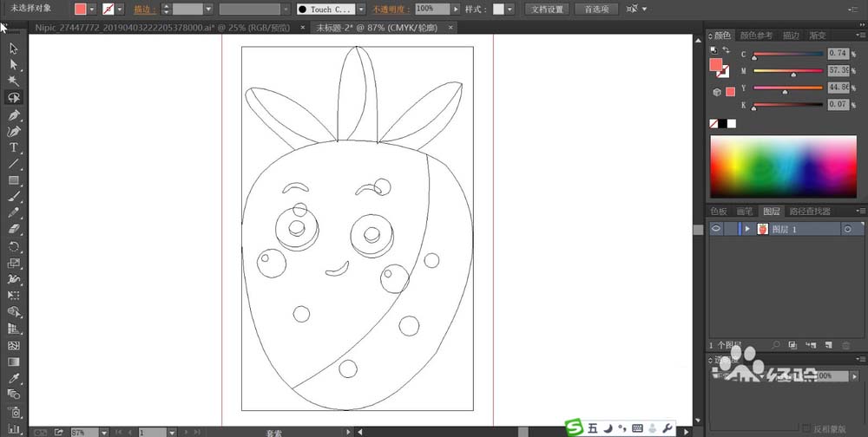Select the Eraser tool
The height and width of the screenshot is (437, 868).
[x=14, y=229]
